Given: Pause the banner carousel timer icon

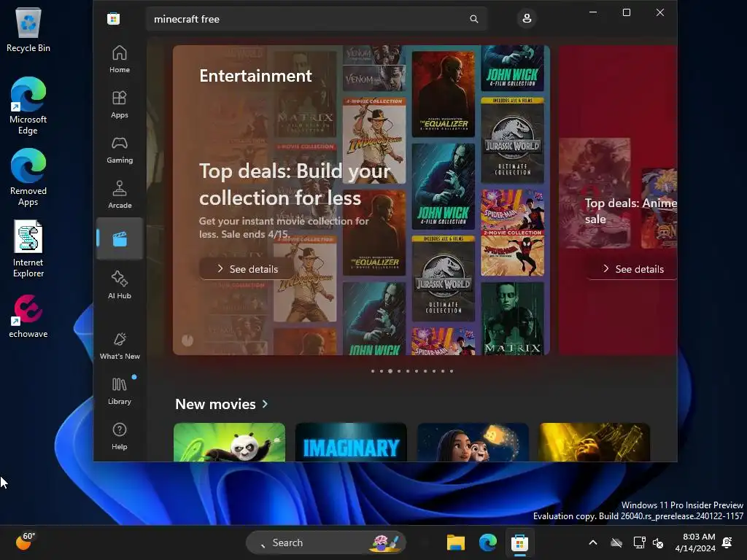Looking at the screenshot, I should pyautogui.click(x=187, y=340).
